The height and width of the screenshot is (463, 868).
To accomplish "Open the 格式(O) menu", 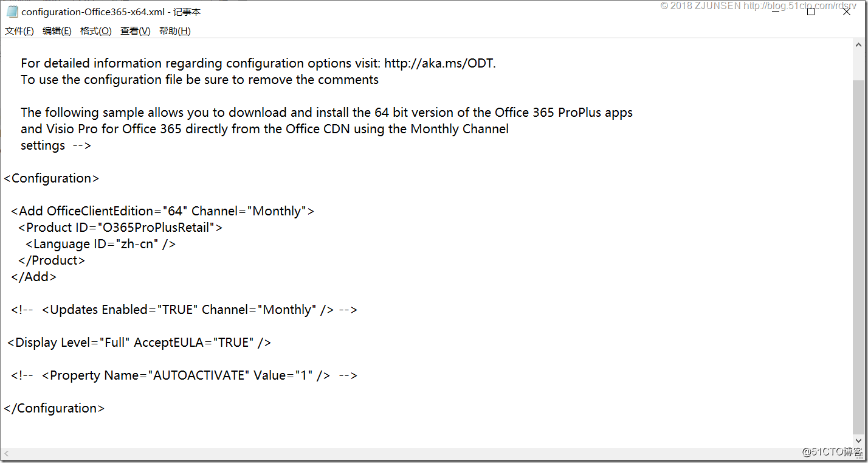I will tap(96, 31).
